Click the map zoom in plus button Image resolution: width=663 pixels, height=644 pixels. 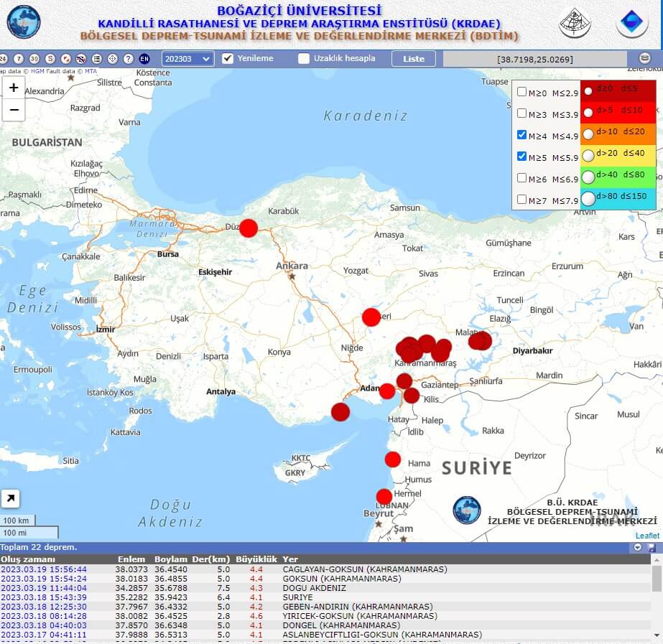pos(14,88)
